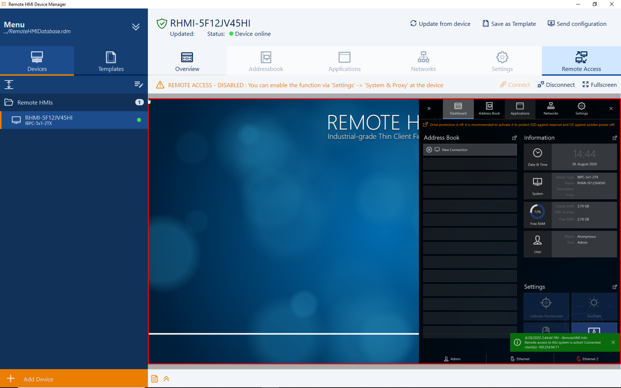621x388 pixels.
Task: Open Networks tab in remote HMI panel
Action: coord(551,109)
